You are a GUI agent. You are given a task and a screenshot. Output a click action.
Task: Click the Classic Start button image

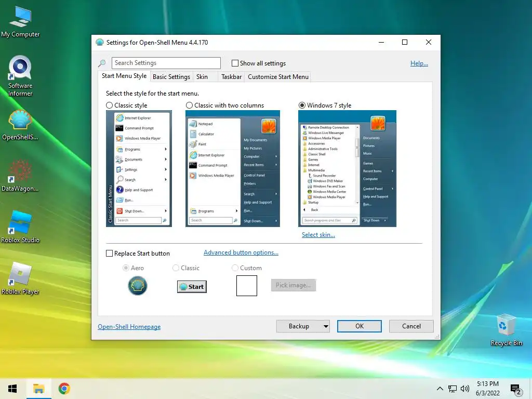(192, 287)
